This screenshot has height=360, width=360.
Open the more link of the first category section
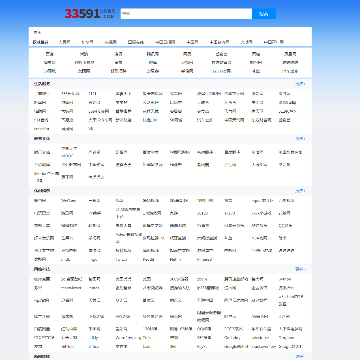coord(300,84)
